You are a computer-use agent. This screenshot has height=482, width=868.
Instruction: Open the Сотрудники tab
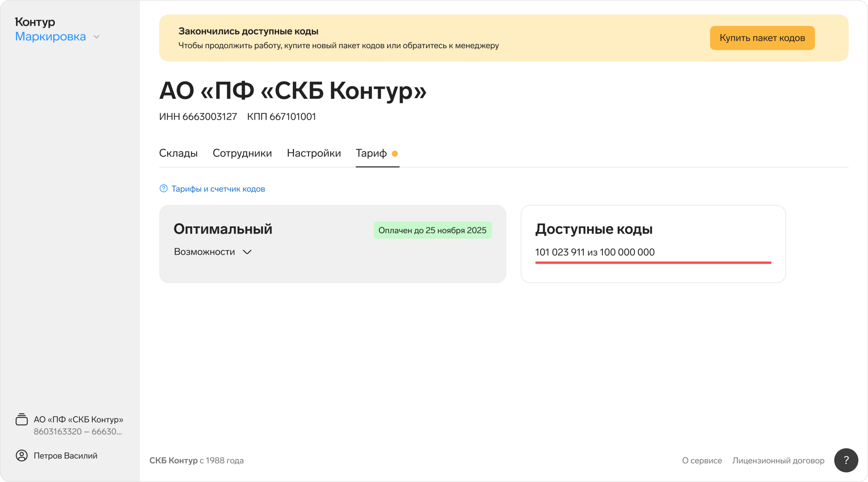[x=242, y=153]
